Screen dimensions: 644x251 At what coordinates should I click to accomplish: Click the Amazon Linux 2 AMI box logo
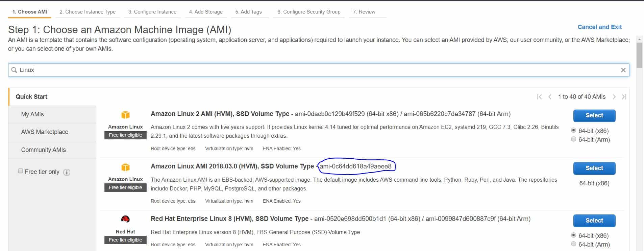(x=125, y=115)
